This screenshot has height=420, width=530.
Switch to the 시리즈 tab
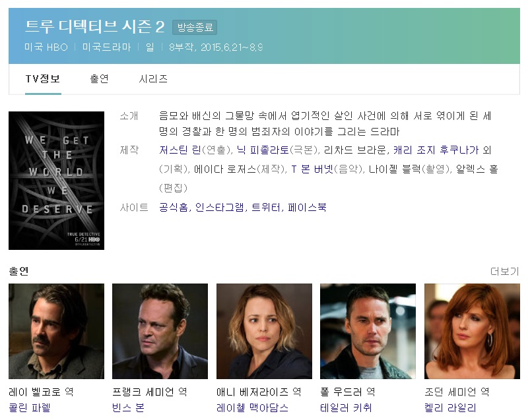pyautogui.click(x=153, y=79)
